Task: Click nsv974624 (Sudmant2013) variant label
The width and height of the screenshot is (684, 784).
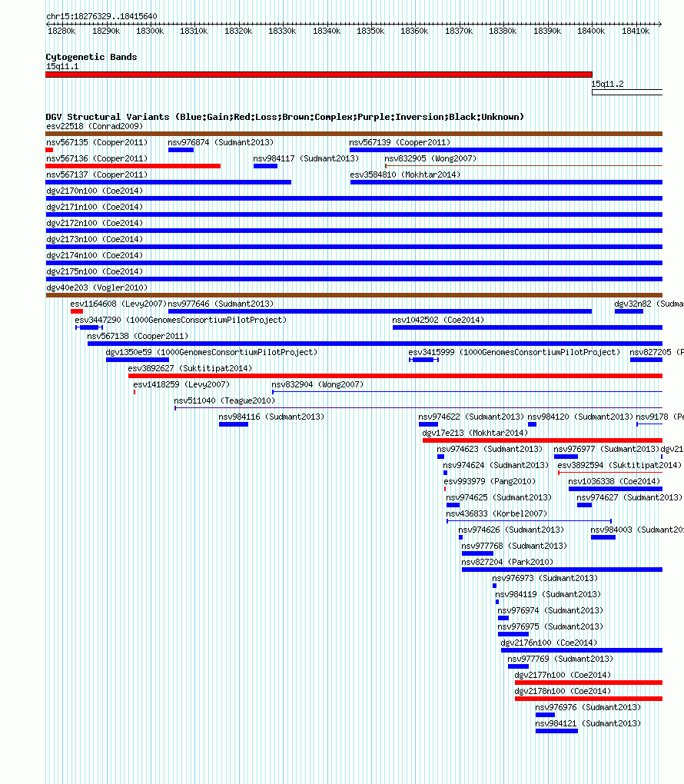Action: (x=496, y=465)
